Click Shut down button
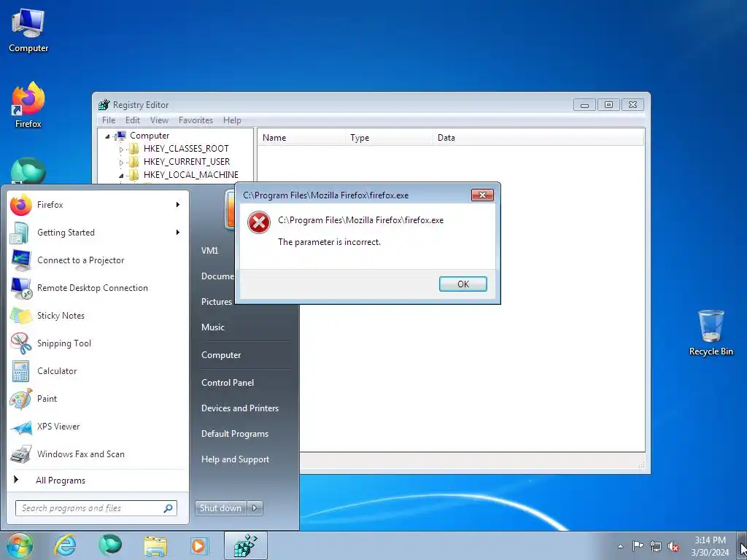The height and width of the screenshot is (560, 747). pos(220,508)
